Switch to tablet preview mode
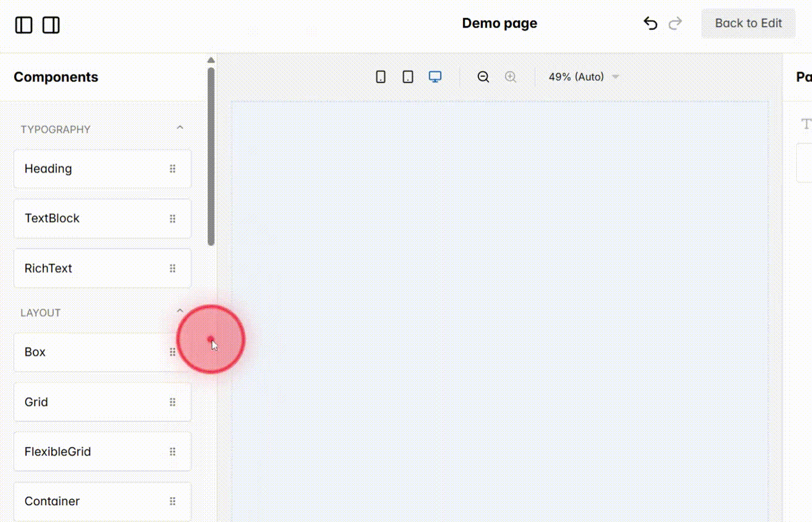Screen dimensions: 812x522 [x=408, y=76]
